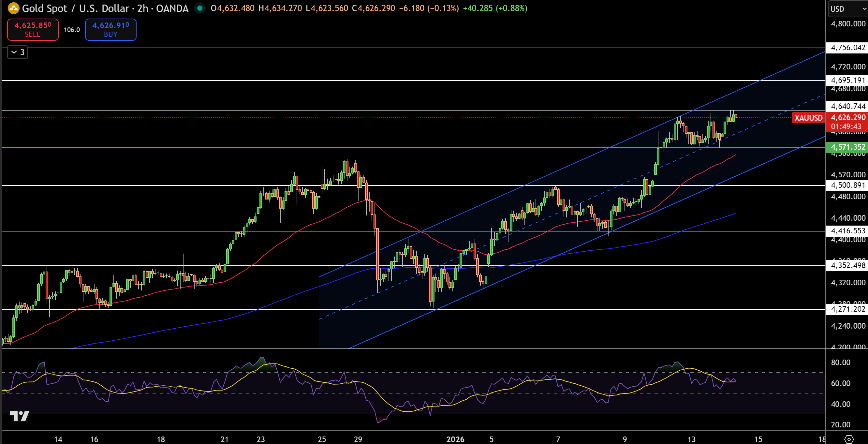The width and height of the screenshot is (868, 444).
Task: Click the 4,271.202 price level label
Action: click(x=848, y=309)
